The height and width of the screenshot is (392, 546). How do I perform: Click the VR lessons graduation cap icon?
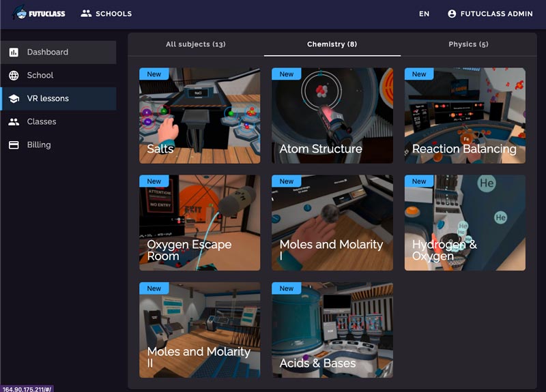(x=14, y=99)
